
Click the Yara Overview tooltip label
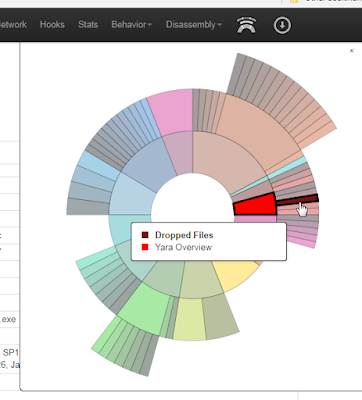coord(183,247)
